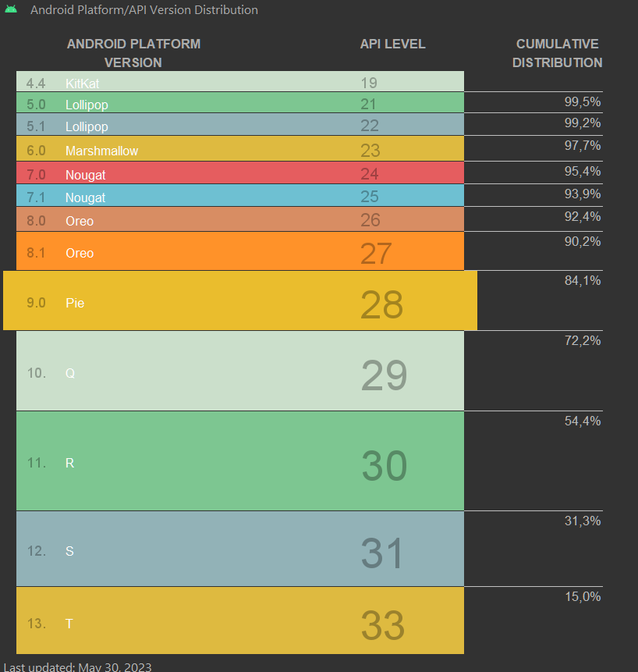Click the 15,0% cumulative distribution value
638x672 pixels.
(x=582, y=597)
